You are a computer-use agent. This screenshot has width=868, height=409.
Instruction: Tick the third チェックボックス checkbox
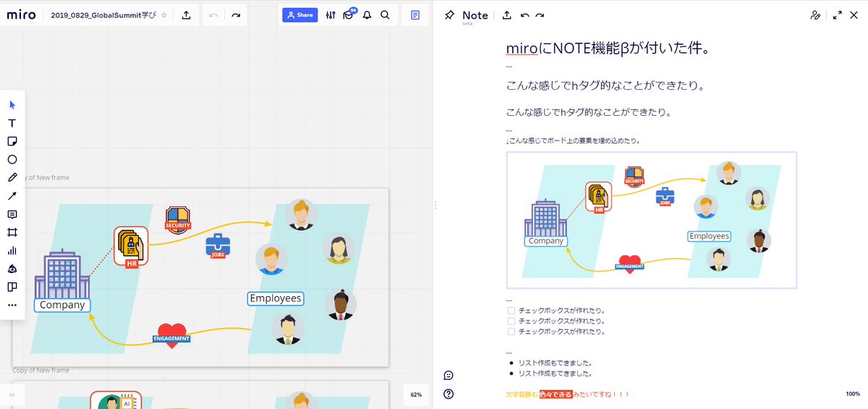tap(511, 332)
